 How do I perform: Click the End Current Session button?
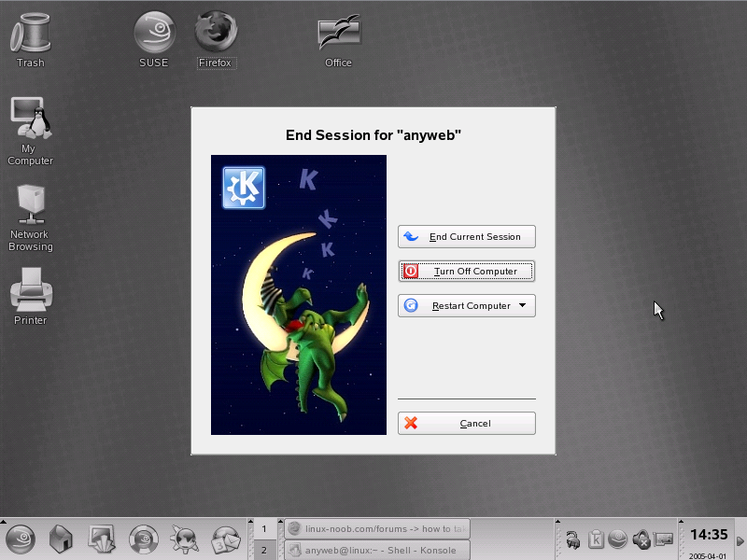pyautogui.click(x=466, y=237)
